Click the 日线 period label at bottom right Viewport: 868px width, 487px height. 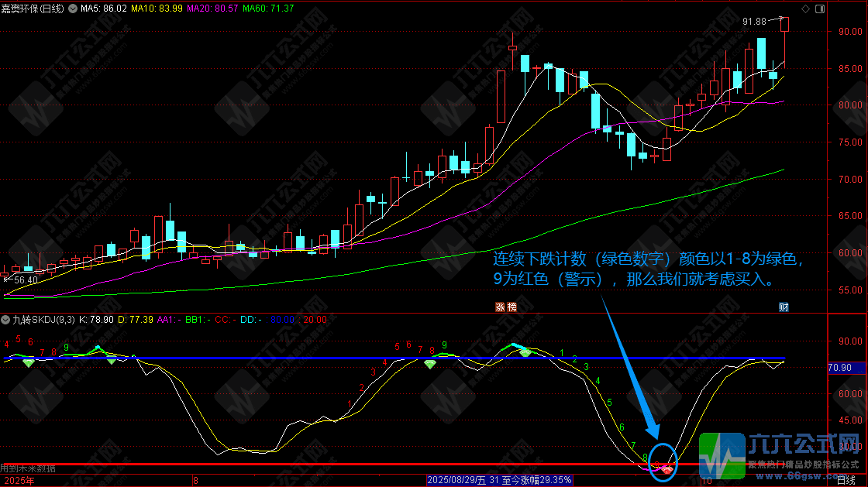(848, 481)
